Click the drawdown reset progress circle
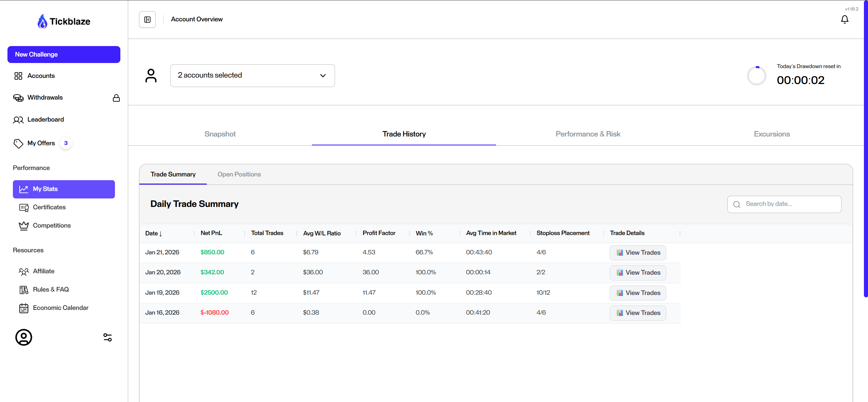The width and height of the screenshot is (868, 402). click(756, 76)
